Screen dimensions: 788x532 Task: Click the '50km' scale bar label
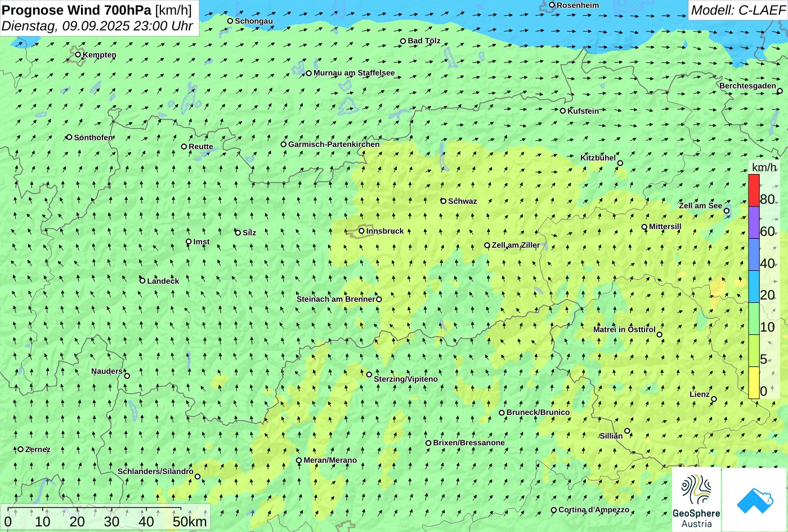click(x=190, y=521)
